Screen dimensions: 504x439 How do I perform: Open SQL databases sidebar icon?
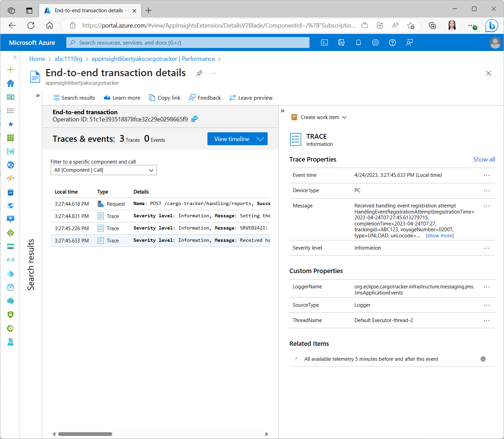(11, 192)
